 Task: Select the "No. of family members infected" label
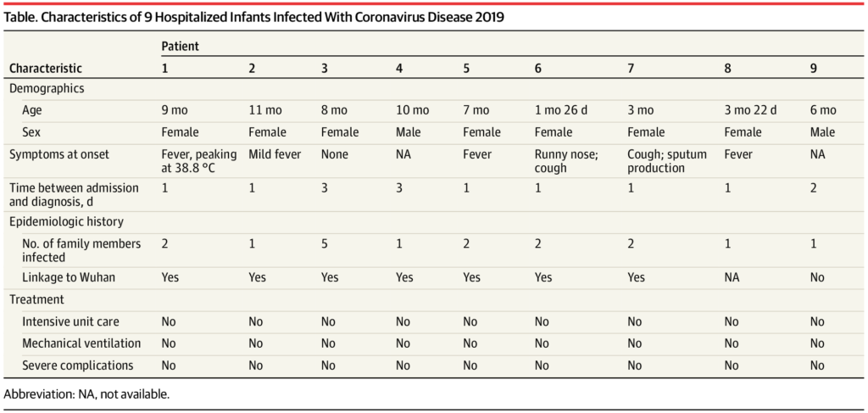coord(75,249)
